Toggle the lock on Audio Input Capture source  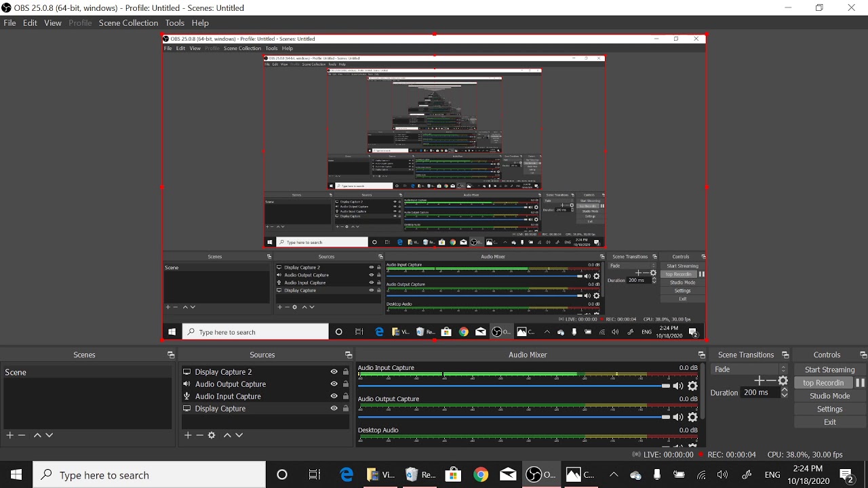346,396
